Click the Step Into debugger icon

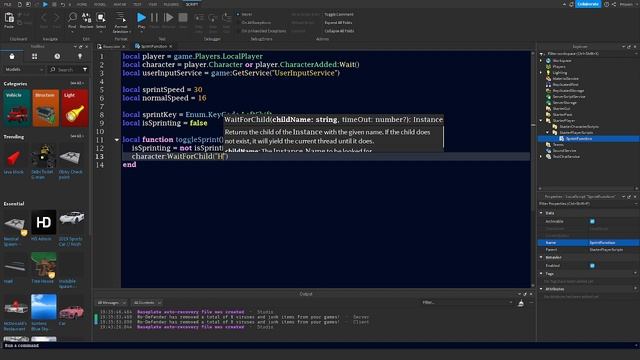pos(199,18)
